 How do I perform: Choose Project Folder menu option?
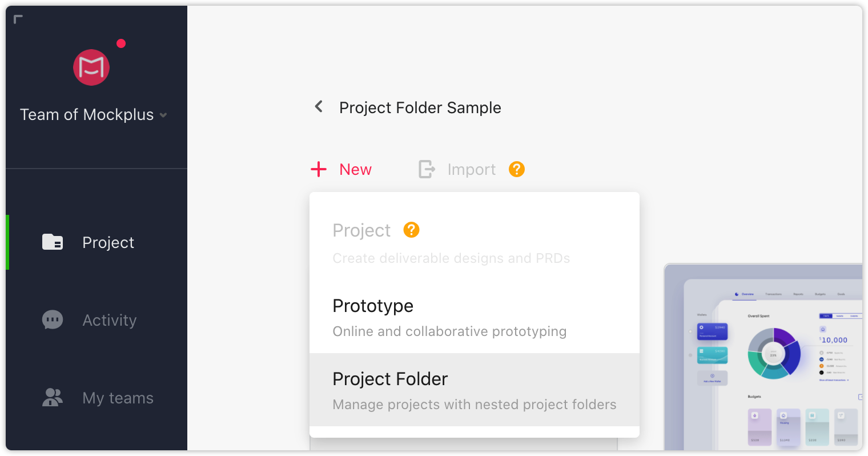click(475, 390)
